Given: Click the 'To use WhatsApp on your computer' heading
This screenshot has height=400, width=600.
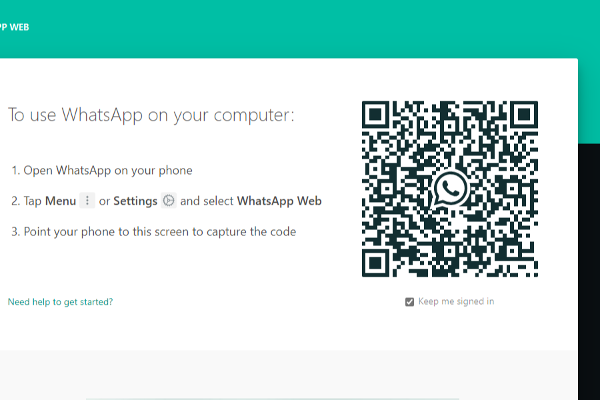Looking at the screenshot, I should point(151,115).
